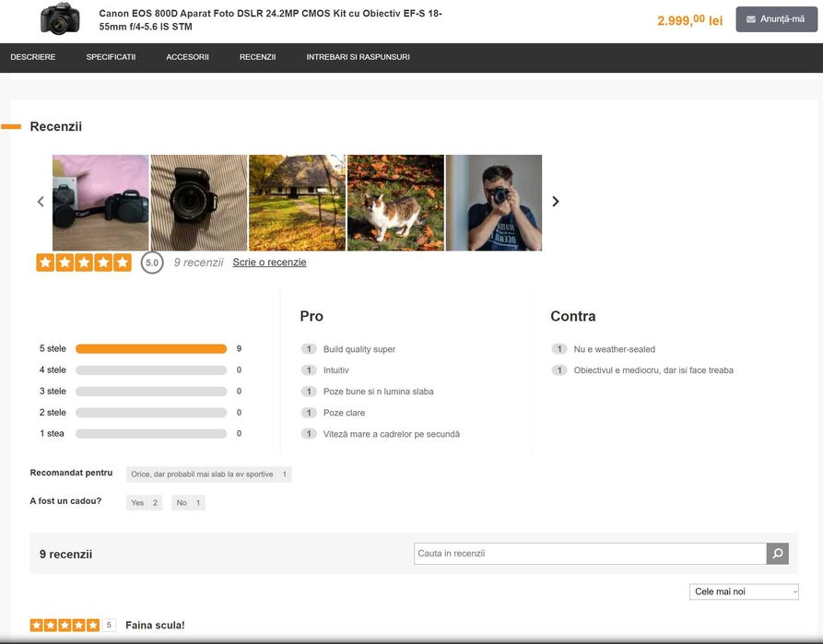Open the Cele mai noi sort dropdown
This screenshot has width=823, height=644.
click(x=744, y=591)
